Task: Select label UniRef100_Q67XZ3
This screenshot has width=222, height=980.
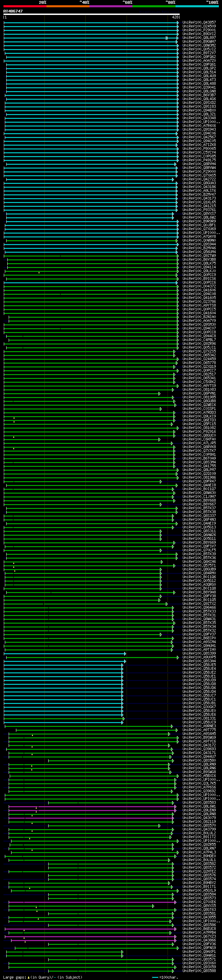Action: 199,937
